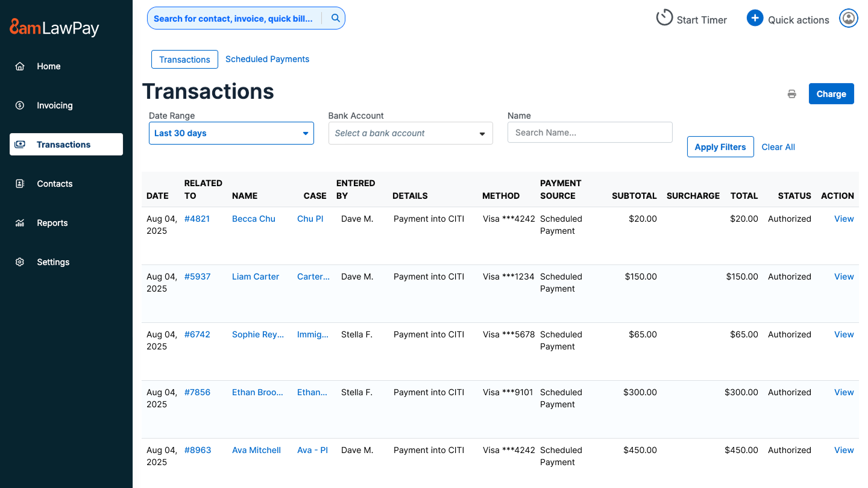Open Becca Chu's contact link

point(253,219)
